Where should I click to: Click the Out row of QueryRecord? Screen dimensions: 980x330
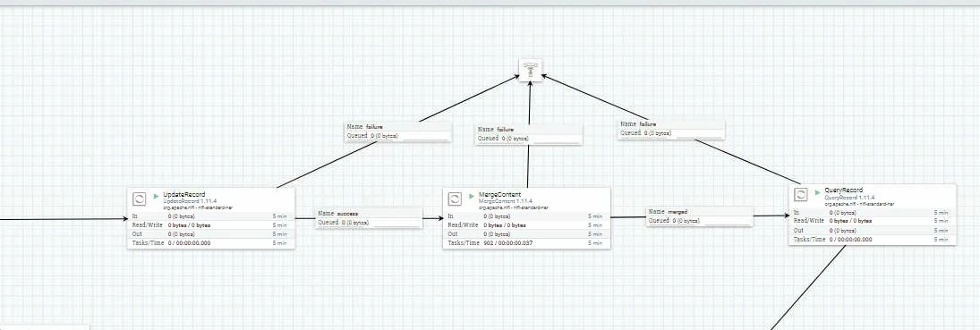[873, 230]
